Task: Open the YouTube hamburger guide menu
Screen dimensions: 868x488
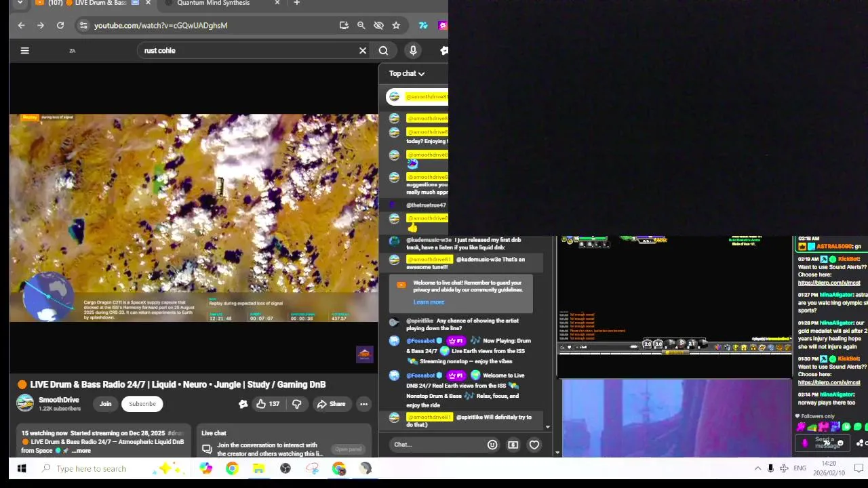Action: tap(24, 50)
